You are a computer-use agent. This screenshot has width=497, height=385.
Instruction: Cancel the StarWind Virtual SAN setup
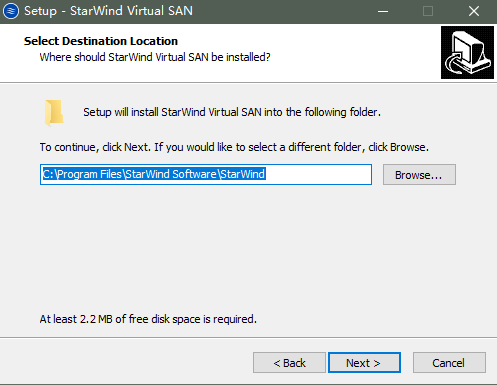[449, 363]
